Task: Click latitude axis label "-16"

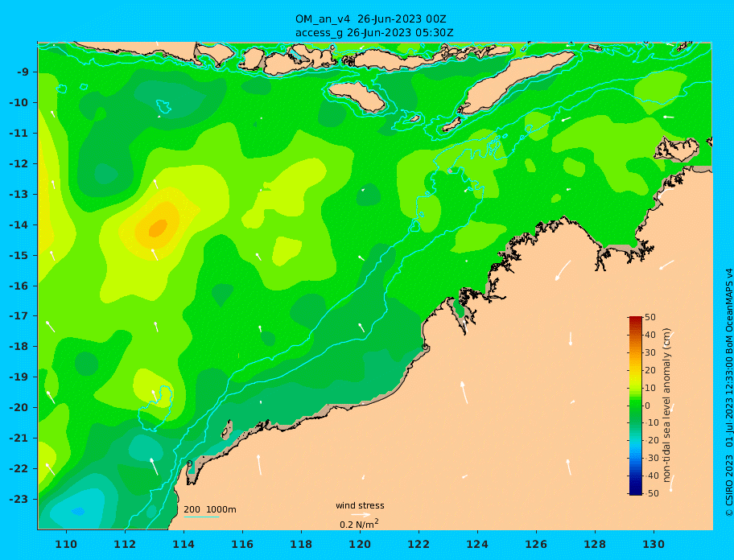Action: point(19,286)
